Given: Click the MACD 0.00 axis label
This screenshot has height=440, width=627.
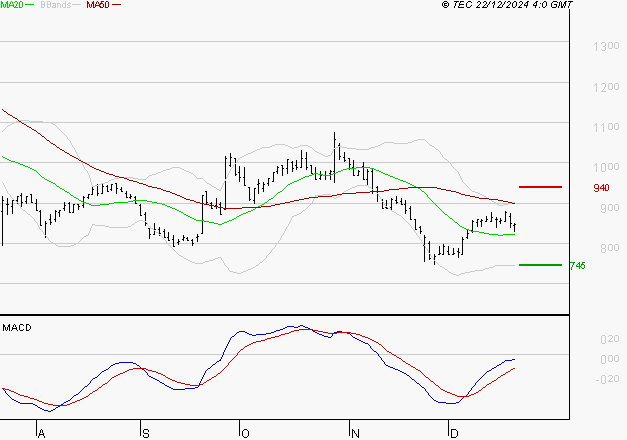Looking at the screenshot, I should (610, 359).
